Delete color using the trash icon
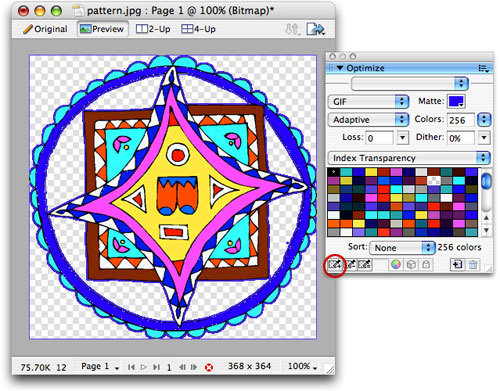Viewport: 500px width, 391px height. tap(473, 265)
